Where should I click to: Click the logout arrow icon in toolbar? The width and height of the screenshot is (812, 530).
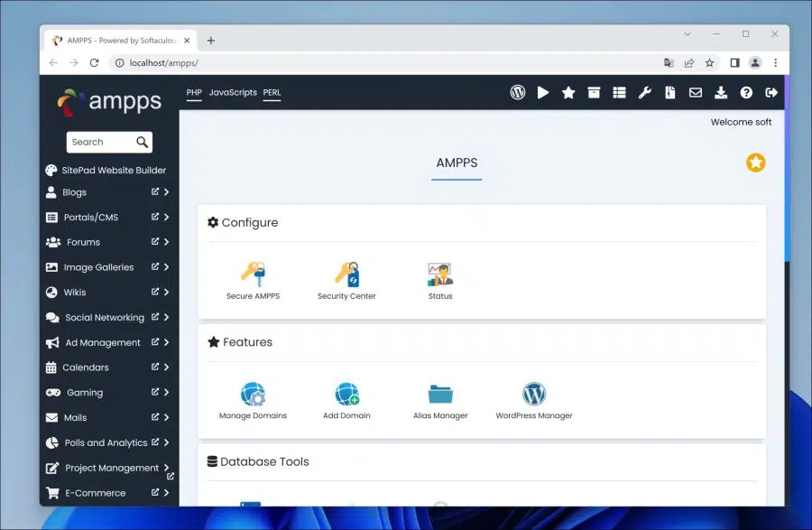(771, 92)
